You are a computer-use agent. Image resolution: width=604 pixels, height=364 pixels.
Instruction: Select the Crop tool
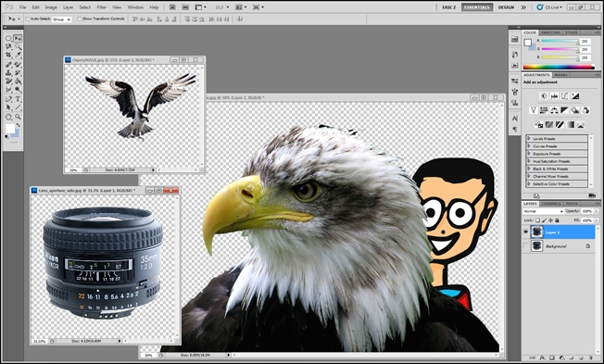pyautogui.click(x=8, y=55)
